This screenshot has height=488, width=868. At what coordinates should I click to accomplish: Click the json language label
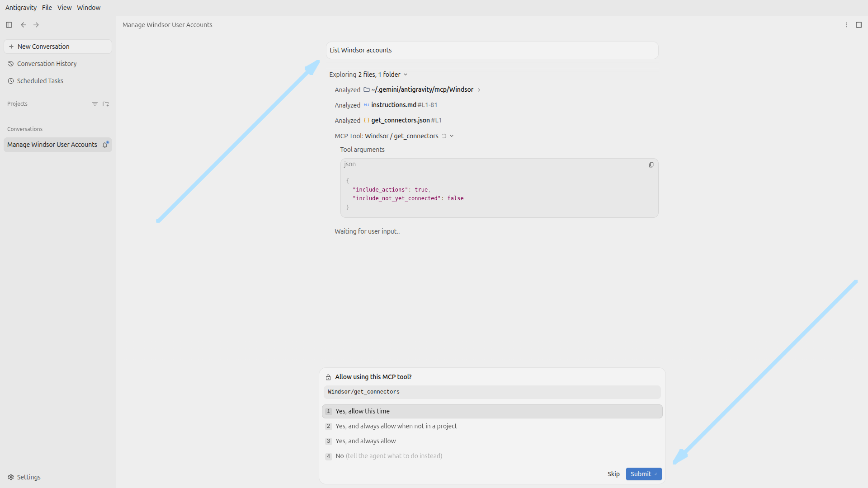pyautogui.click(x=350, y=164)
